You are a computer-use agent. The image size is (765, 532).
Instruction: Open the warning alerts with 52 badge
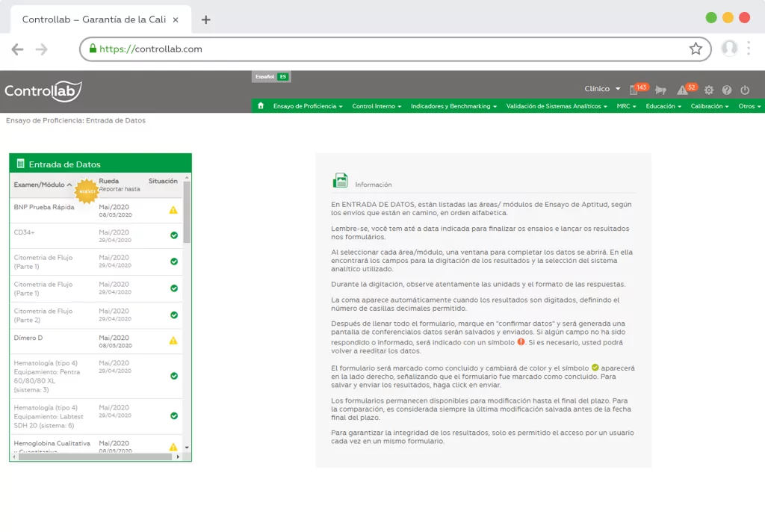pyautogui.click(x=683, y=90)
